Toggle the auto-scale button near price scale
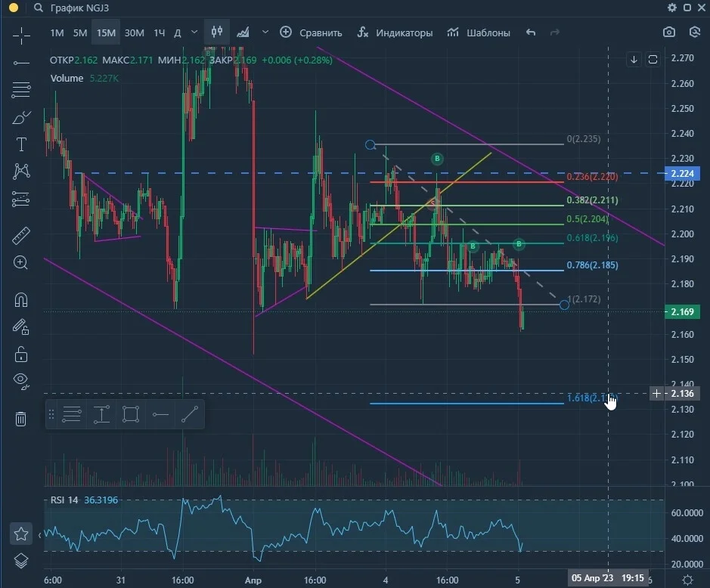 pyautogui.click(x=653, y=59)
